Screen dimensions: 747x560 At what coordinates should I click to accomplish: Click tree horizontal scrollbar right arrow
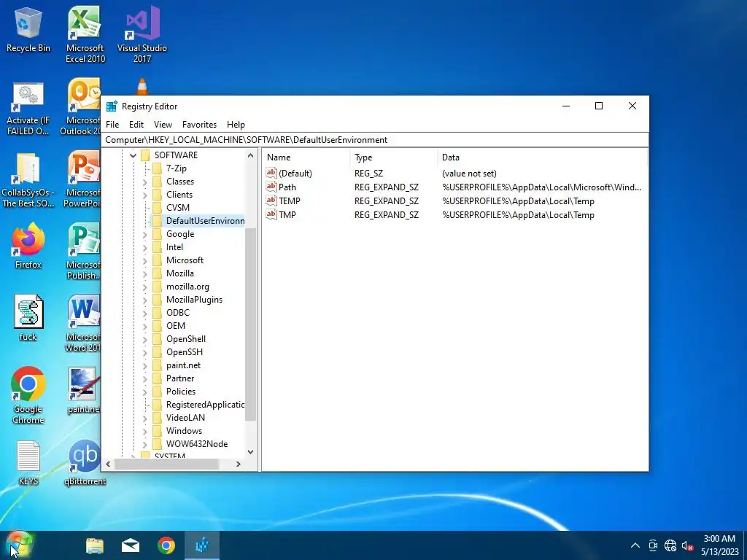pyautogui.click(x=239, y=464)
